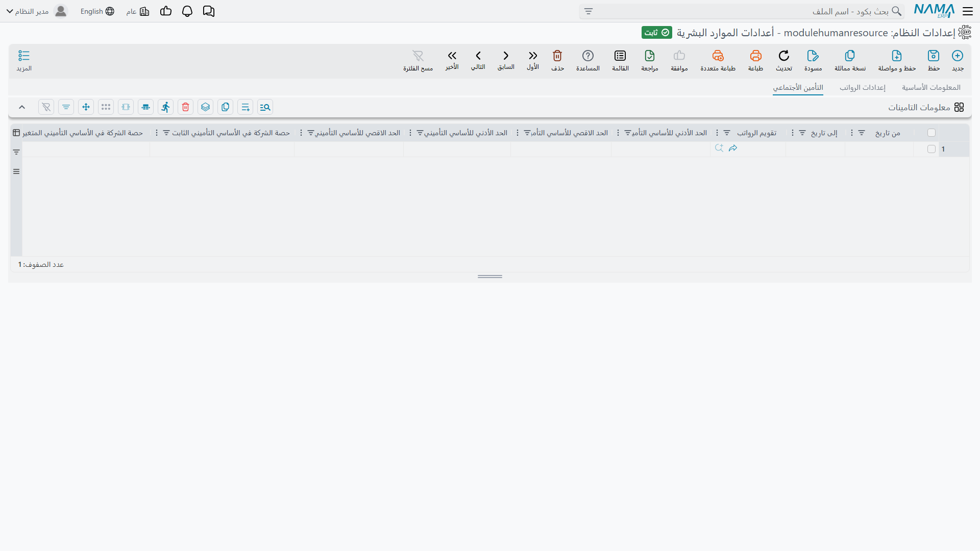This screenshot has width=980, height=551.
Task: Switch to المعلومات الأساسية tab
Action: pyautogui.click(x=931, y=87)
